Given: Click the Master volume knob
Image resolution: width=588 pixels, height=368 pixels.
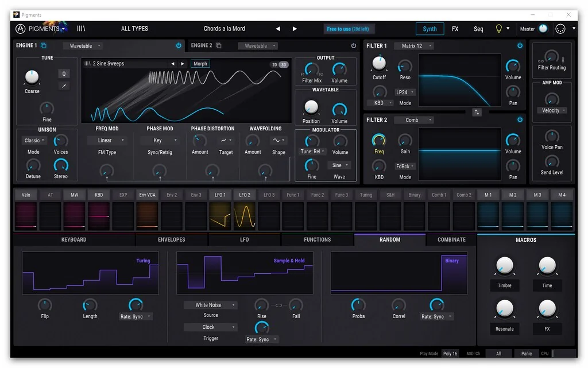Looking at the screenshot, I should click(543, 29).
